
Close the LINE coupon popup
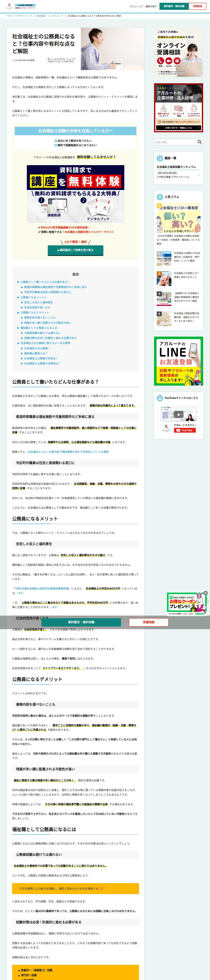click(205, 593)
